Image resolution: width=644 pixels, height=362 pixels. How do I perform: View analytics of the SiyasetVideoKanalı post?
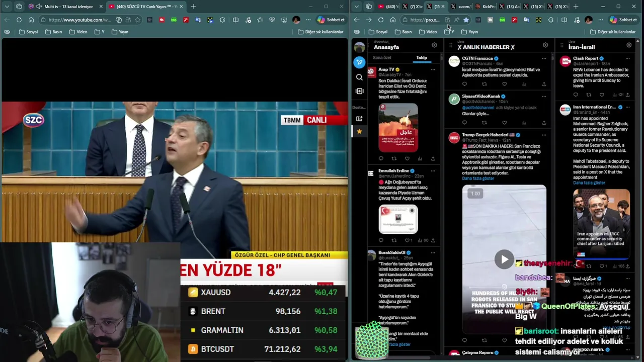tap(524, 122)
